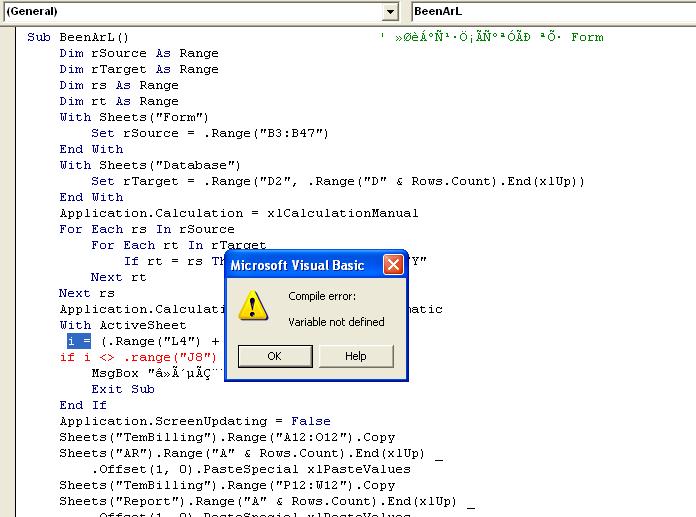696x517 pixels.
Task: Click the "Exit Sub" statement
Action: 121,389
